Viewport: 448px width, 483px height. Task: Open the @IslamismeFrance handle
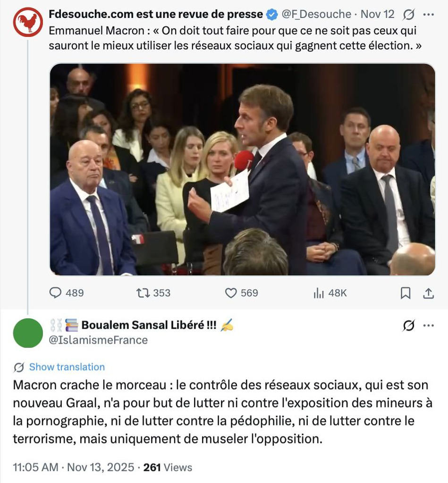98,340
